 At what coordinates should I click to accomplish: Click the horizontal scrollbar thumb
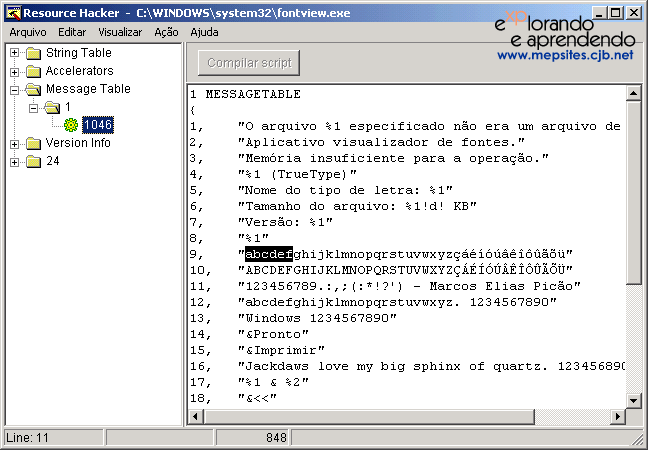[369, 417]
